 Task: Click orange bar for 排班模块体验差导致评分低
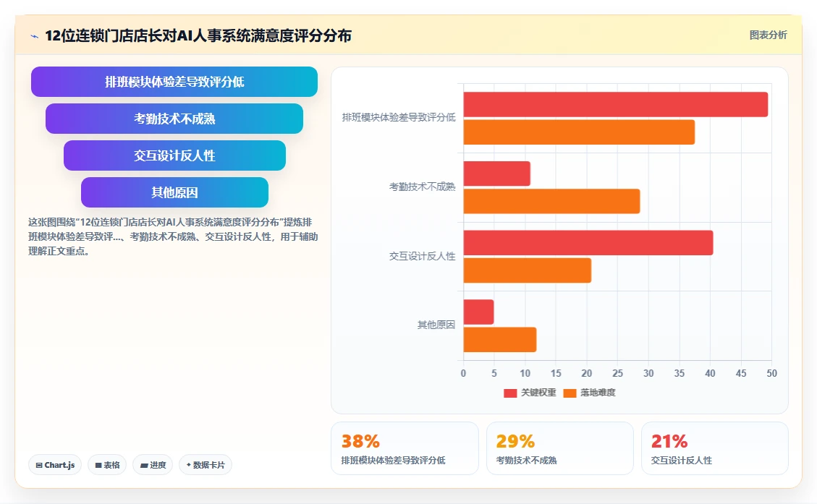click(579, 132)
